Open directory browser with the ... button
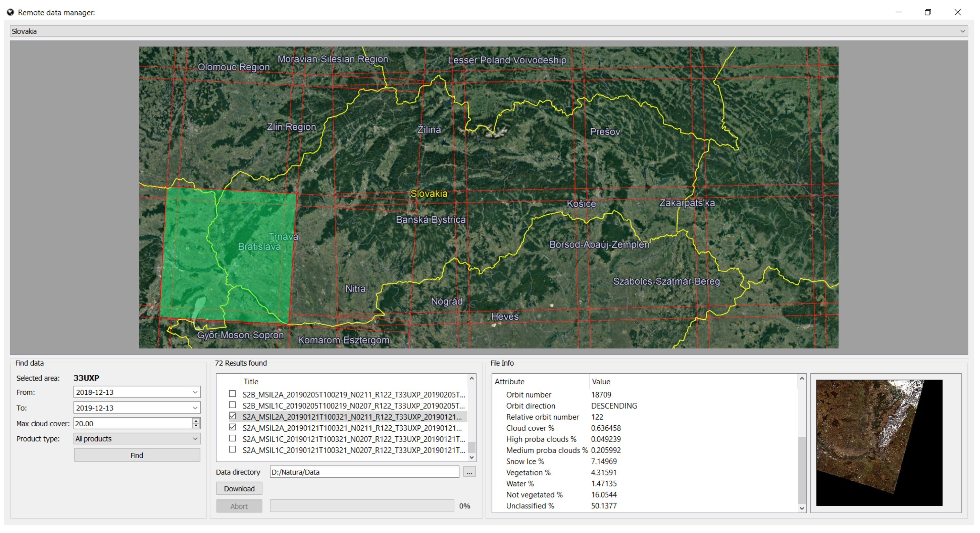Viewport: 980px width, 533px height. (x=469, y=472)
